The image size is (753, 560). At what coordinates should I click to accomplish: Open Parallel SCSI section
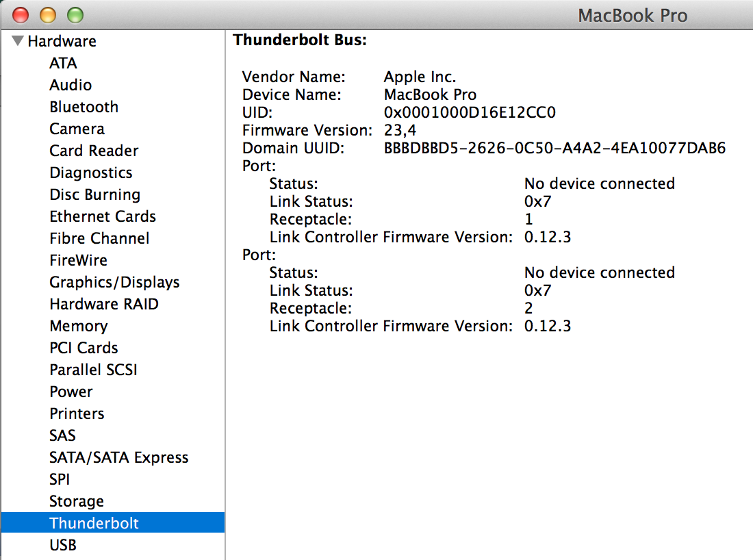[x=94, y=370]
